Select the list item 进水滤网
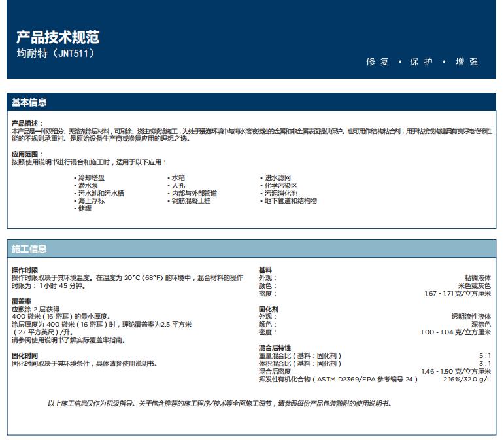 (x=278, y=177)
